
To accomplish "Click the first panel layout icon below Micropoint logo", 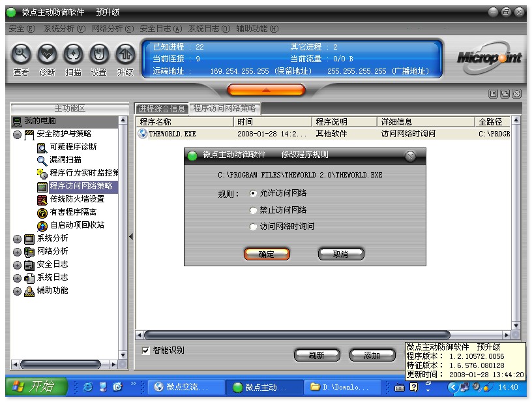I will click(494, 94).
